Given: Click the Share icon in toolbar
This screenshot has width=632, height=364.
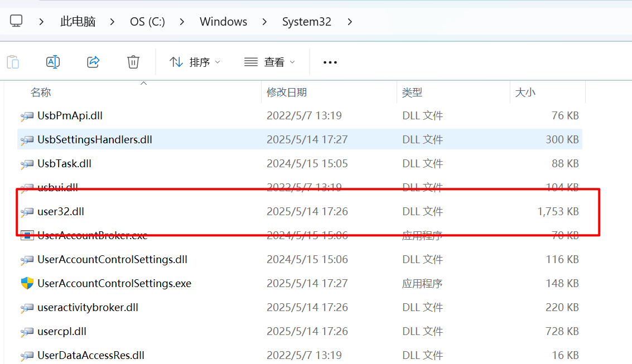Looking at the screenshot, I should [93, 62].
